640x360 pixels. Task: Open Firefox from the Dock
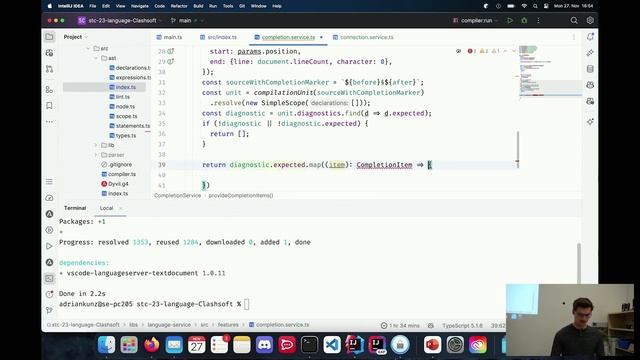151,345
